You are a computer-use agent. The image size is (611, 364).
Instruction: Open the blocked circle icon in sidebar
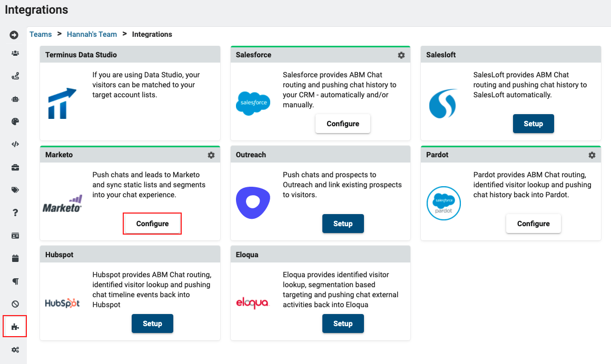(15, 304)
